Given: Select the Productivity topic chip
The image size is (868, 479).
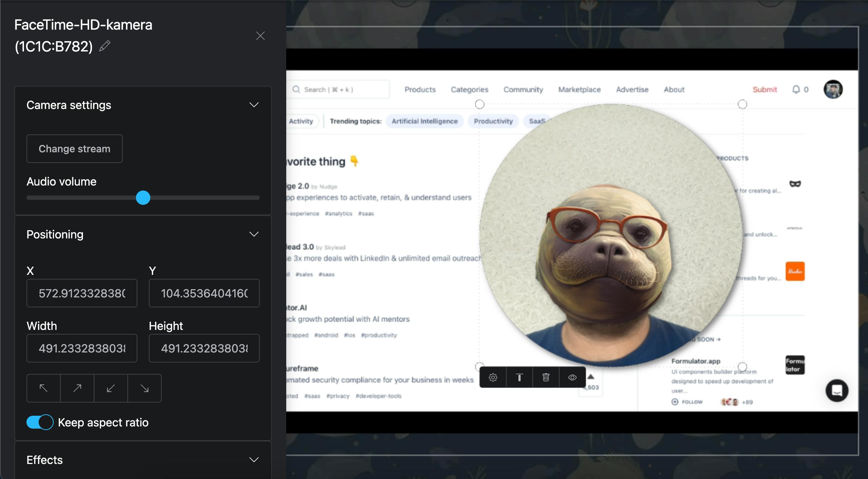Looking at the screenshot, I should pyautogui.click(x=493, y=121).
